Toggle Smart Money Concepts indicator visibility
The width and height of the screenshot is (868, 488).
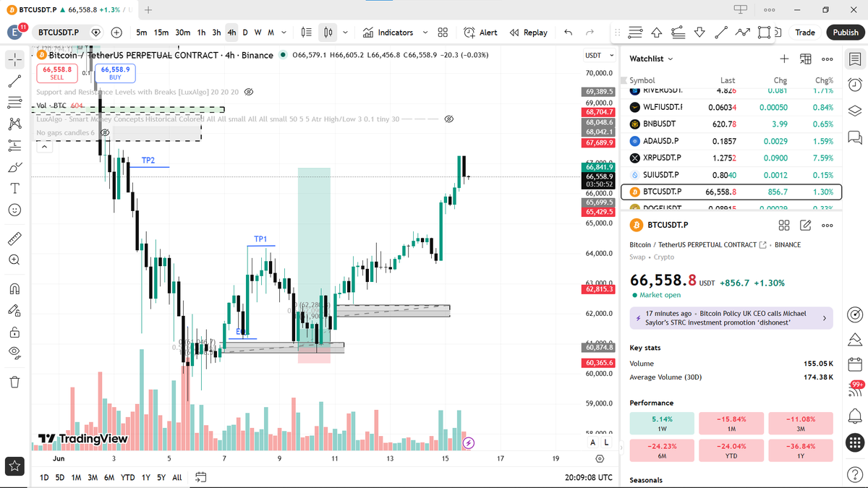[x=448, y=119]
